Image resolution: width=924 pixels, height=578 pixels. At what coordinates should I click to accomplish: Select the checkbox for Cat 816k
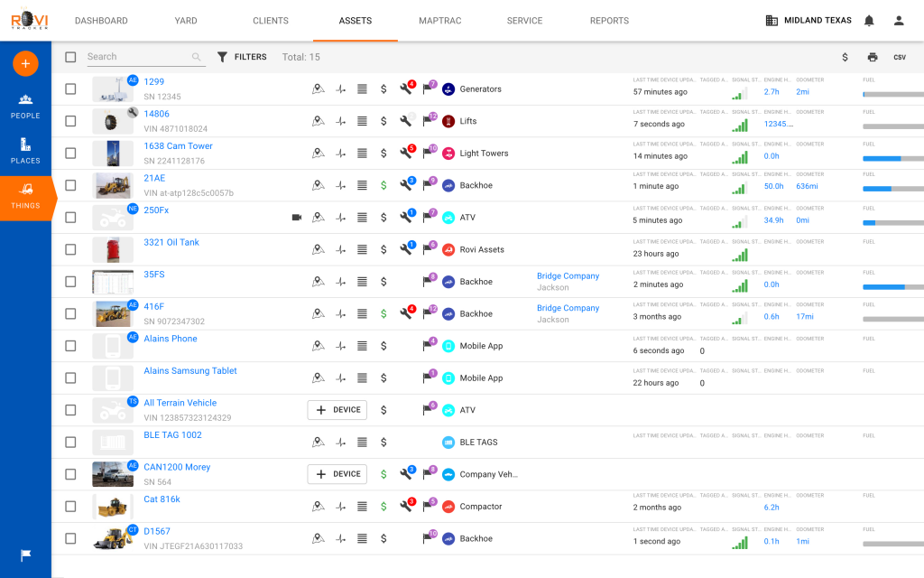[70, 507]
